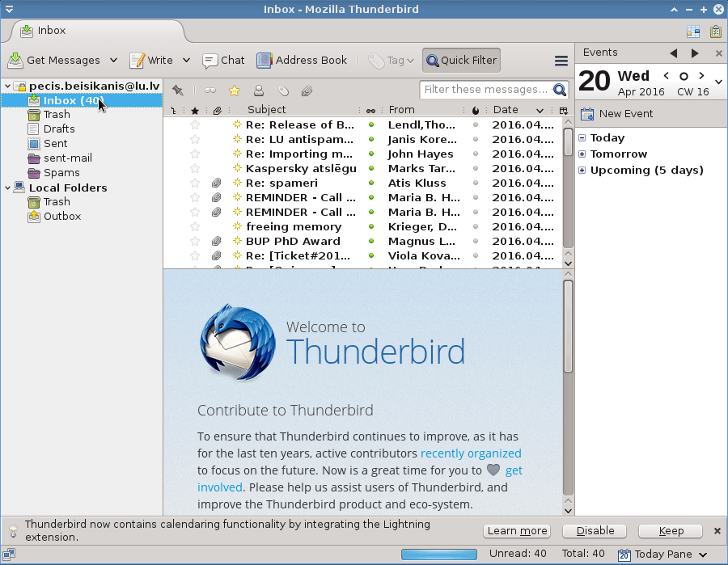Viewport: 728px width, 565px height.
Task: Sort by thread column header icon
Action: (x=174, y=111)
